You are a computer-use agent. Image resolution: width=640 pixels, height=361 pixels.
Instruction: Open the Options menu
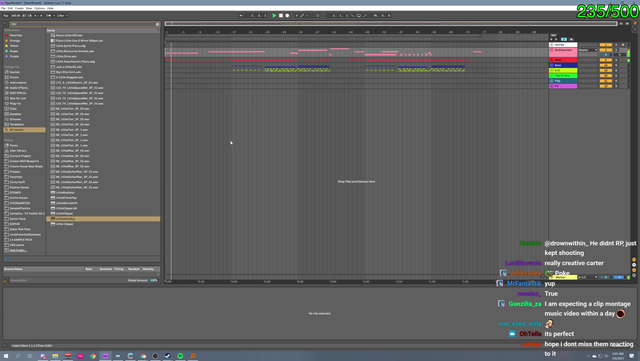click(40, 8)
